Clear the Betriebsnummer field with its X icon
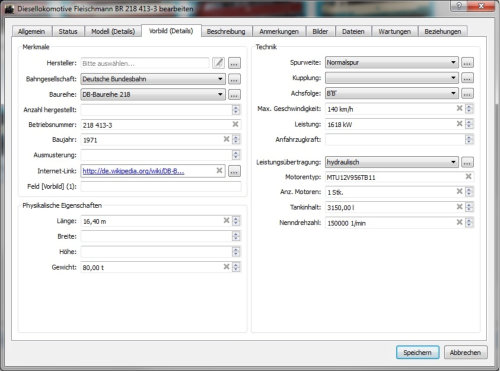The height and width of the screenshot is (371, 500). [235, 124]
